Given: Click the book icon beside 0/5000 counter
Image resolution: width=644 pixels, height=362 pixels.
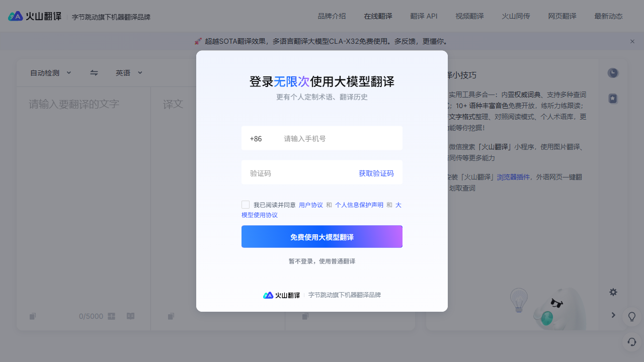Looking at the screenshot, I should pos(130,316).
